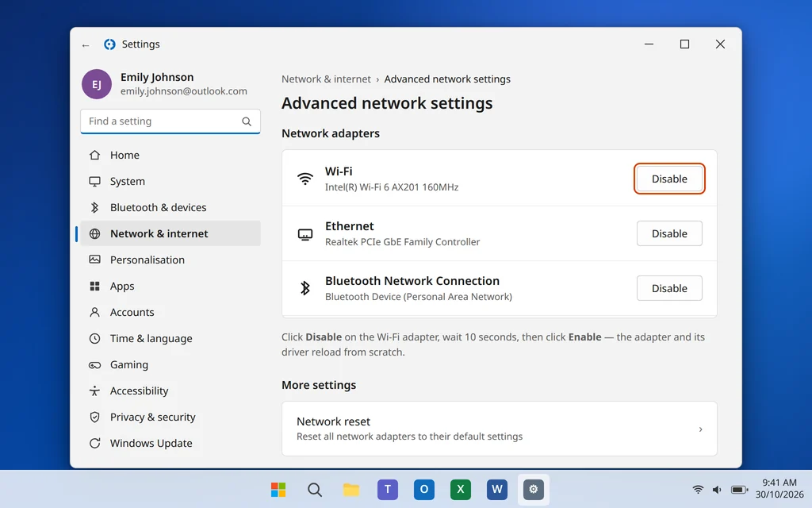Click the Accounts person icon
Image resolution: width=812 pixels, height=508 pixels.
pyautogui.click(x=94, y=312)
